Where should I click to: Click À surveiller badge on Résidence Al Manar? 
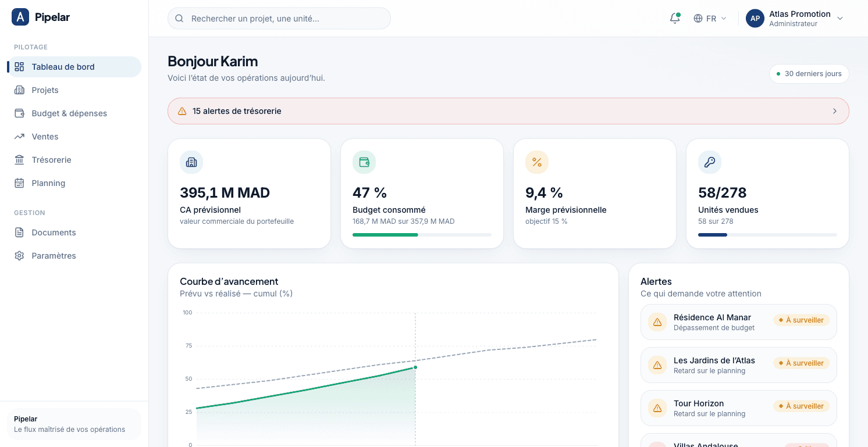(x=801, y=320)
